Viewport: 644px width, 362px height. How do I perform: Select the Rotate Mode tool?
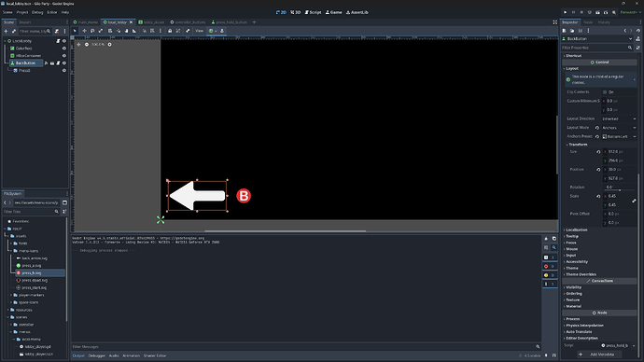point(92,31)
